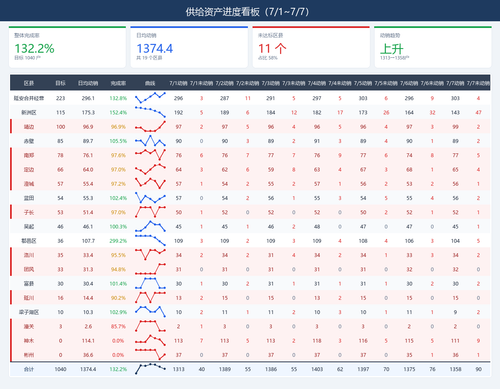Click the blue sparkline in the 101.4% row

[x=150, y=283]
